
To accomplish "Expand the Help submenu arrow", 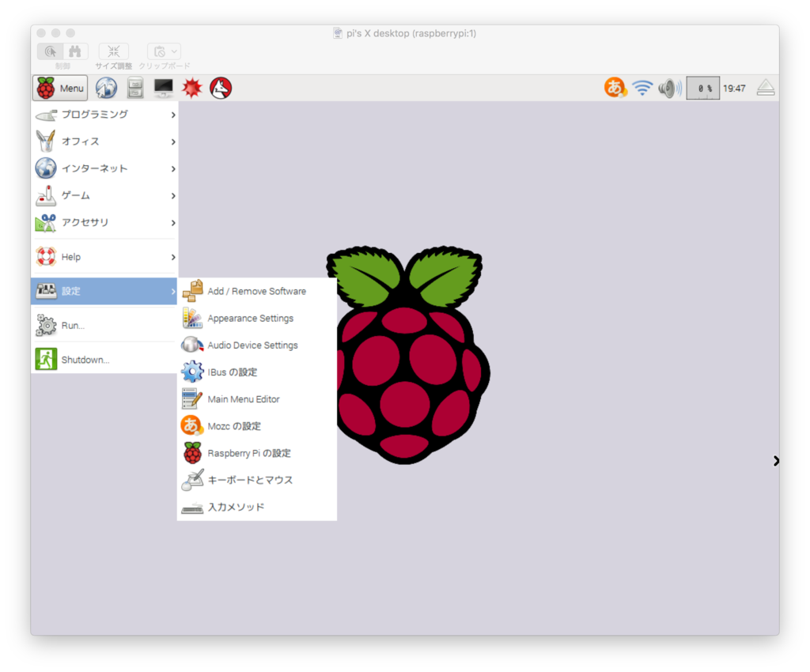I will pyautogui.click(x=173, y=257).
